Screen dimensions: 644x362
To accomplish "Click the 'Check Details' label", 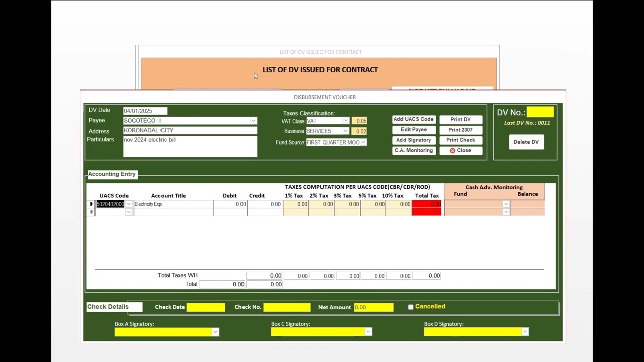I will (108, 307).
